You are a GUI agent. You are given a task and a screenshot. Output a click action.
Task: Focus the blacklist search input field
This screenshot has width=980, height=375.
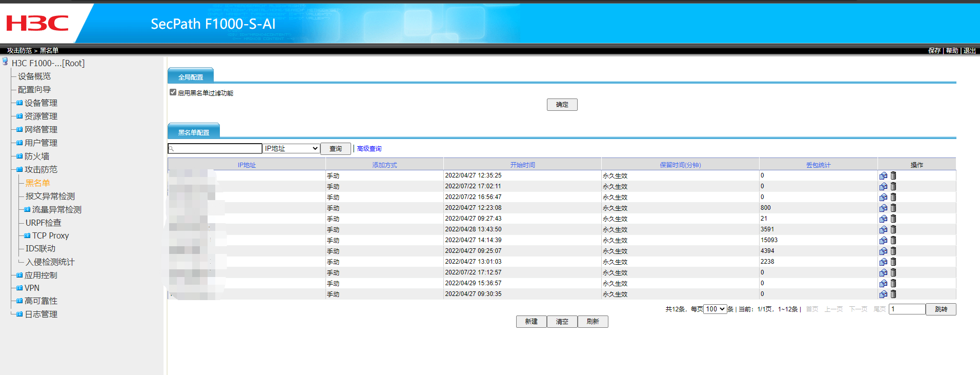tap(215, 148)
